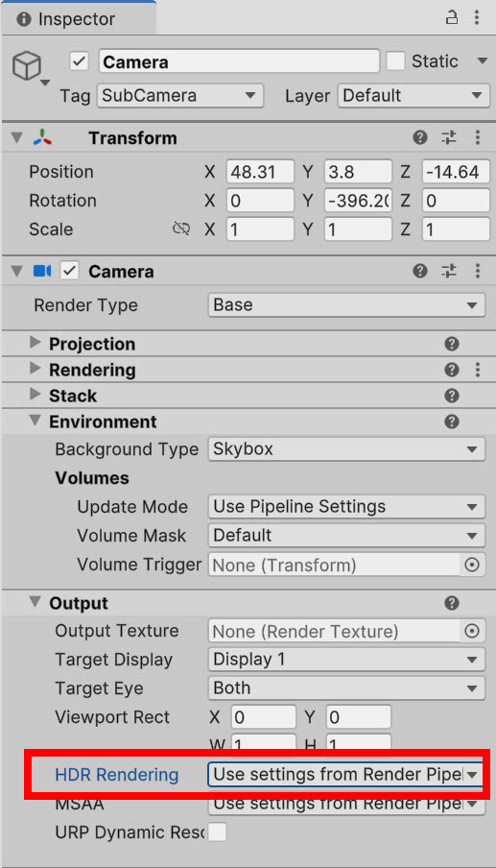Click the Scale constrain proportions link icon
Screen dimensions: 496x868
(181, 229)
